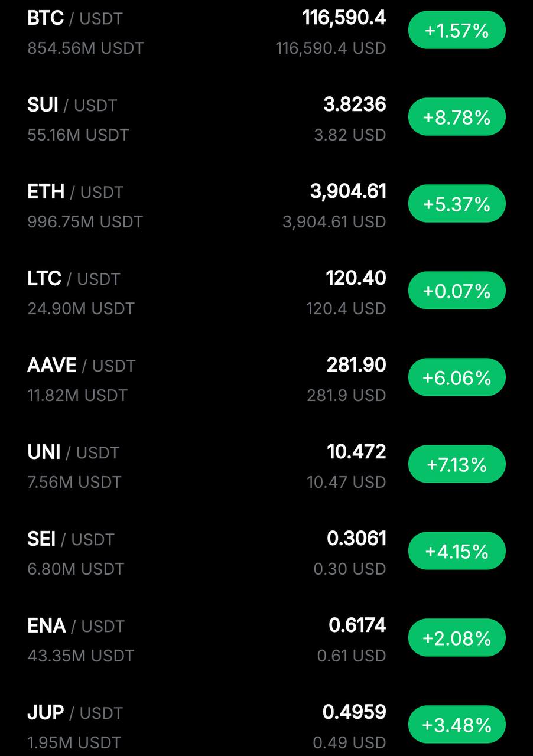Image resolution: width=533 pixels, height=756 pixels.
Task: Tap the +5.37% badge for ETH
Action: 457,204
